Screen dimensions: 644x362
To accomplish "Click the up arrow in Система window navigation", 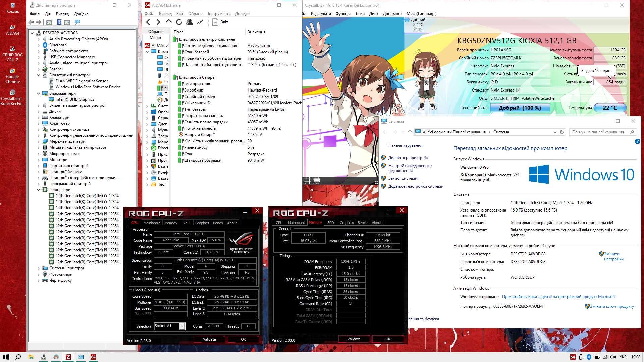I will pyautogui.click(x=410, y=132).
